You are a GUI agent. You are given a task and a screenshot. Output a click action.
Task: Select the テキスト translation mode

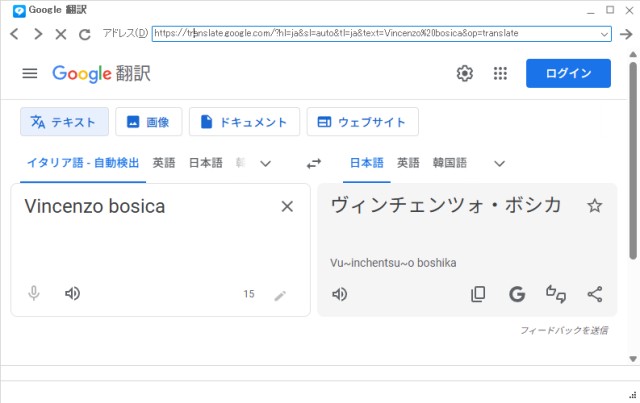coord(64,122)
